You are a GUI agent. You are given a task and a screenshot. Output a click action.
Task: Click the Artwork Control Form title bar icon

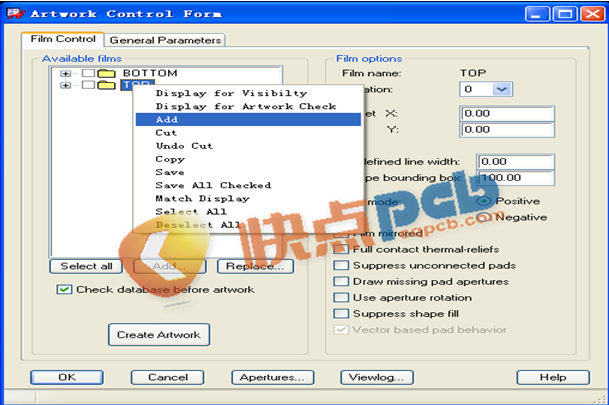[x=15, y=14]
